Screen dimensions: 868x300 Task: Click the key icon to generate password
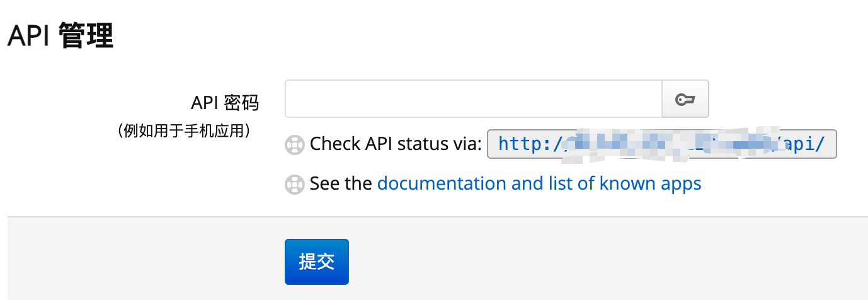(685, 99)
